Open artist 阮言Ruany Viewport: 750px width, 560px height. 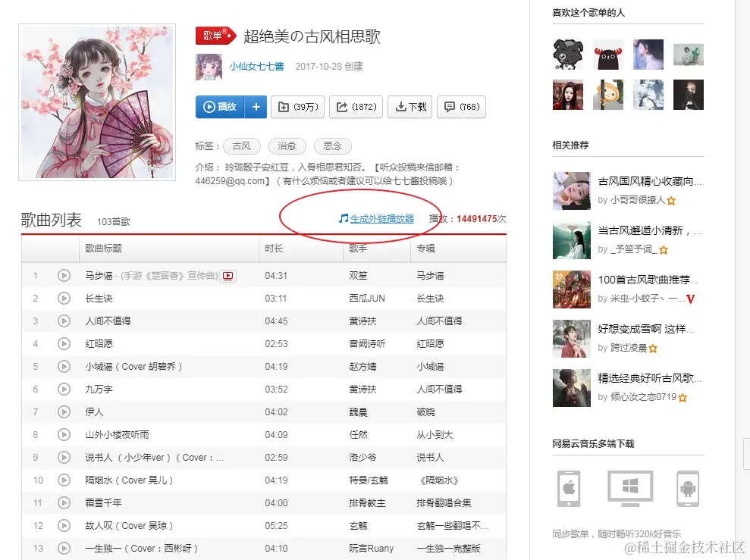(x=371, y=548)
